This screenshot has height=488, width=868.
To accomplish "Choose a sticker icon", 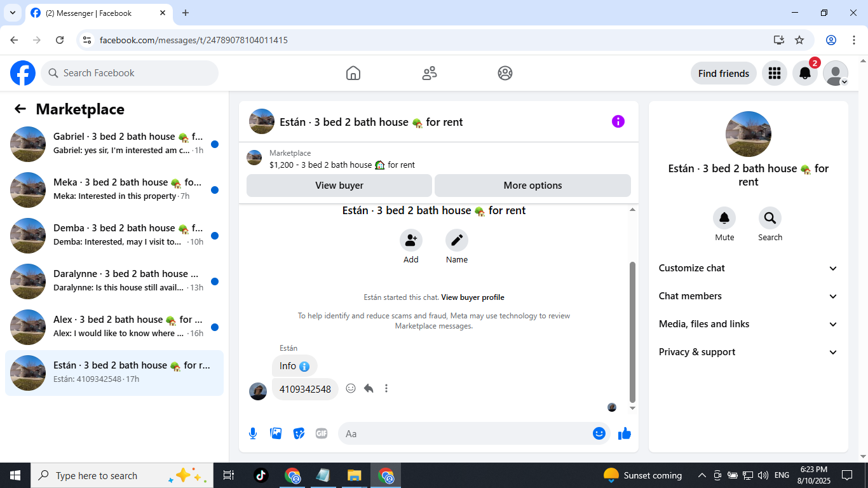I will 299,433.
